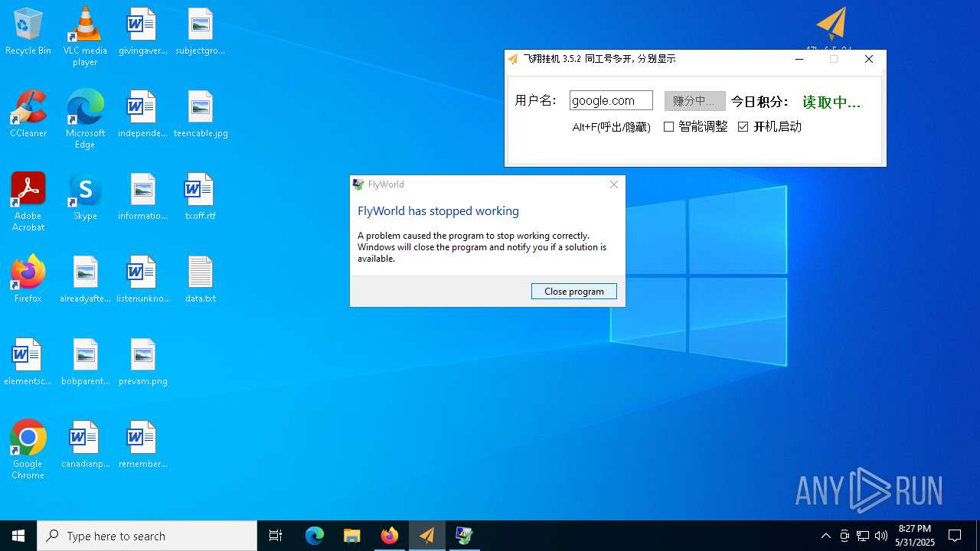Viewport: 980px width, 551px height.
Task: Select the txoff.rtf document icon
Action: click(201, 197)
